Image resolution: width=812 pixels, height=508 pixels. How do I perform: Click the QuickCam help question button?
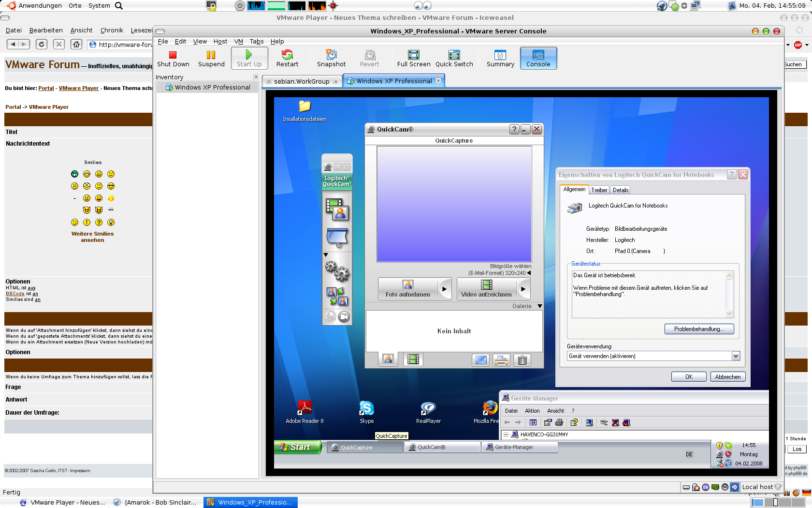point(514,129)
